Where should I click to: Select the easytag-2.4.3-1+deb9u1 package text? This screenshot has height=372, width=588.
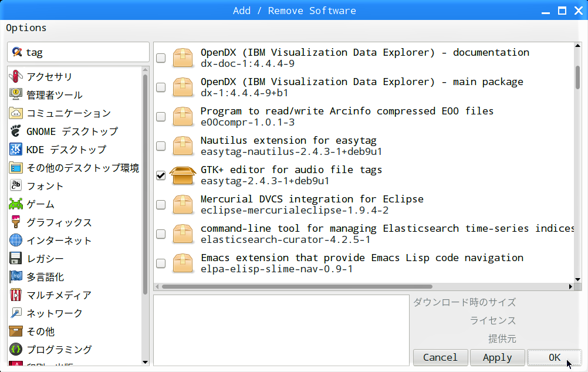pyautogui.click(x=265, y=181)
